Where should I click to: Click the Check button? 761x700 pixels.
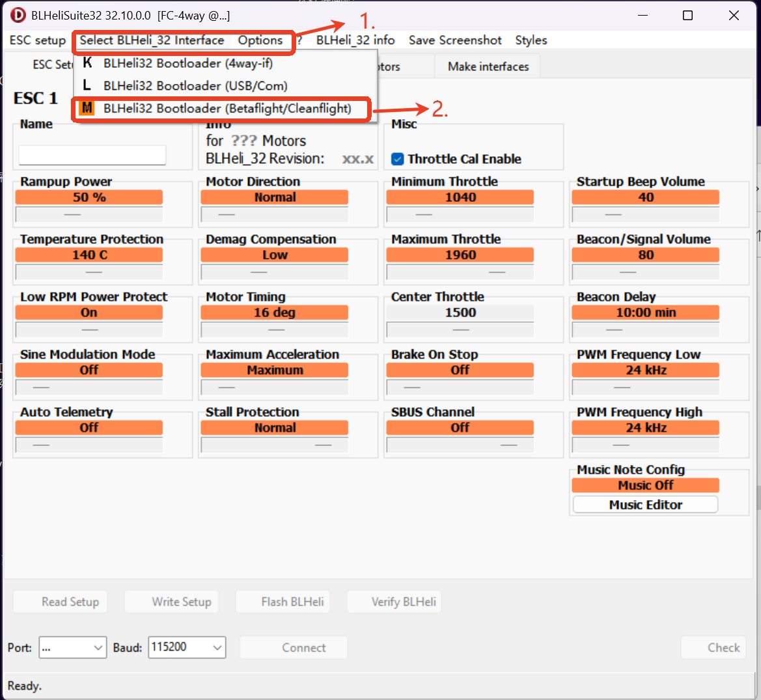point(713,647)
